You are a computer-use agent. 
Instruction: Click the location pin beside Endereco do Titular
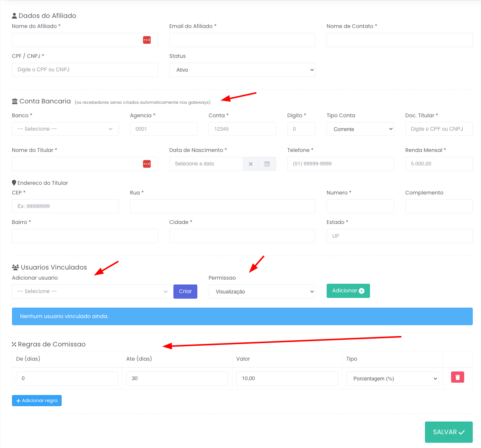[x=14, y=183]
